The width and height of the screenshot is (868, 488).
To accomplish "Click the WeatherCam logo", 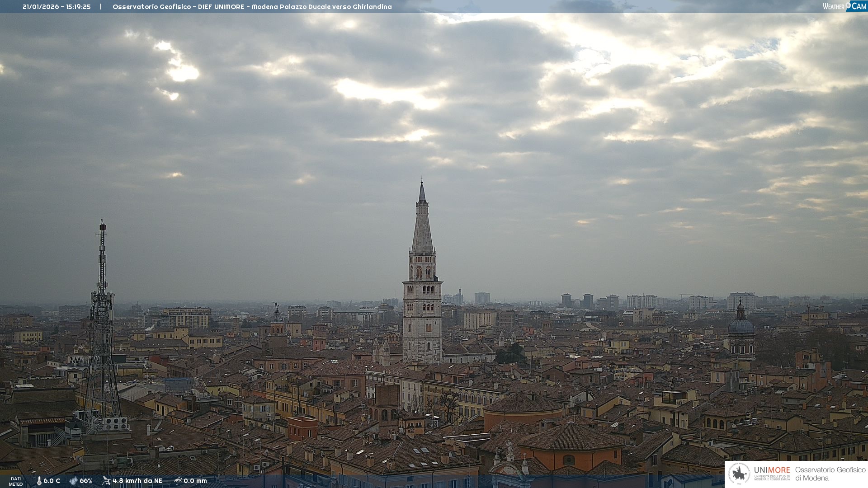I will (x=844, y=6).
